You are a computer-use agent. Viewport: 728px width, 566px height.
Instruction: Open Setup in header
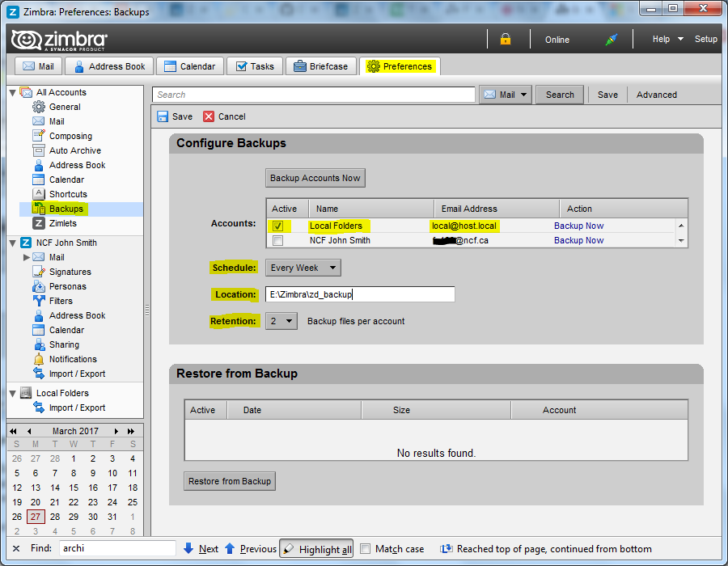705,39
